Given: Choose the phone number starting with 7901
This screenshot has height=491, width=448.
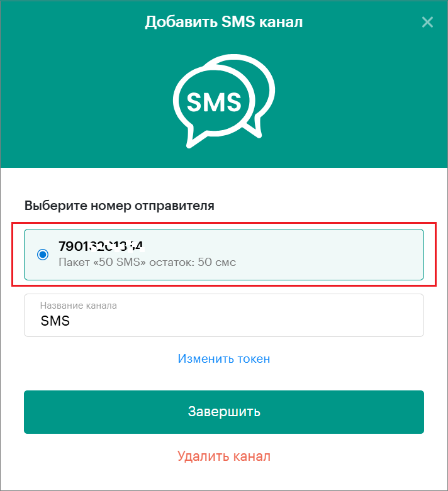Looking at the screenshot, I should tap(101, 246).
